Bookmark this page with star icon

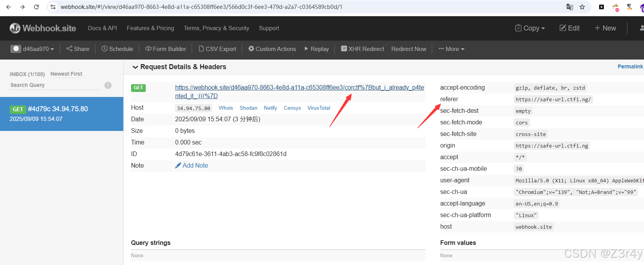tap(582, 7)
